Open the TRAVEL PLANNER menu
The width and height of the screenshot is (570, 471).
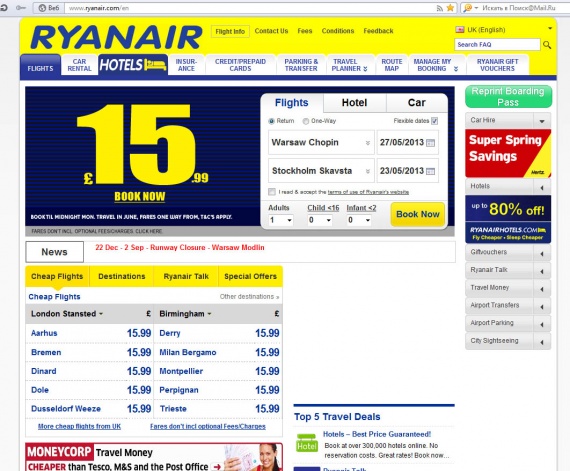click(x=350, y=65)
